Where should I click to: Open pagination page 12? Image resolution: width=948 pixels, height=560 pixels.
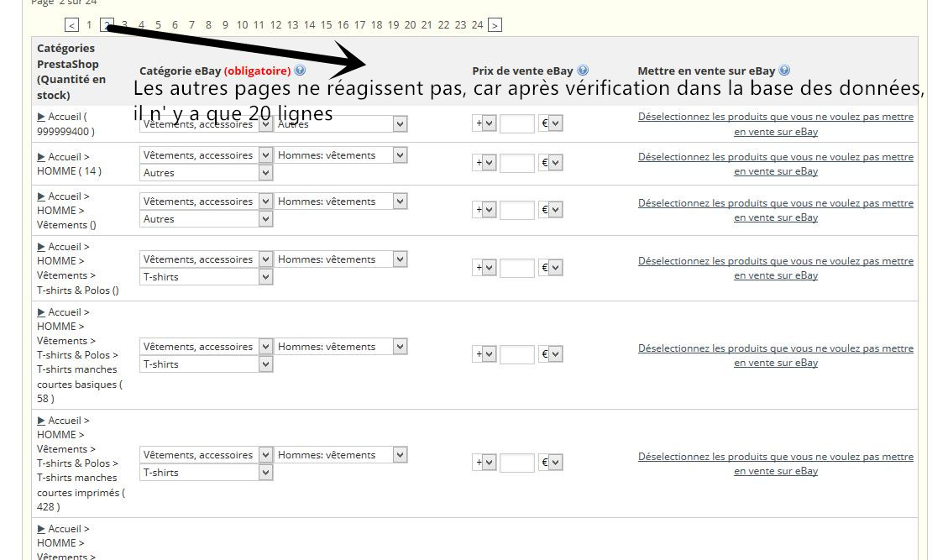(275, 25)
